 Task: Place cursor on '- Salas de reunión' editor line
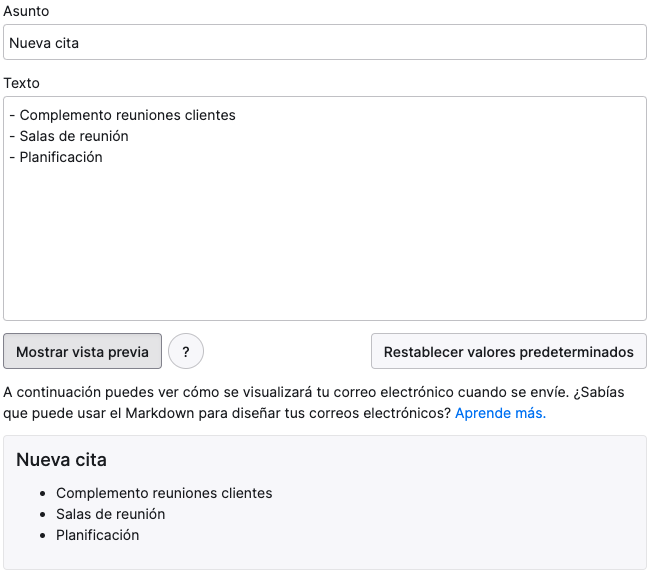pos(69,136)
